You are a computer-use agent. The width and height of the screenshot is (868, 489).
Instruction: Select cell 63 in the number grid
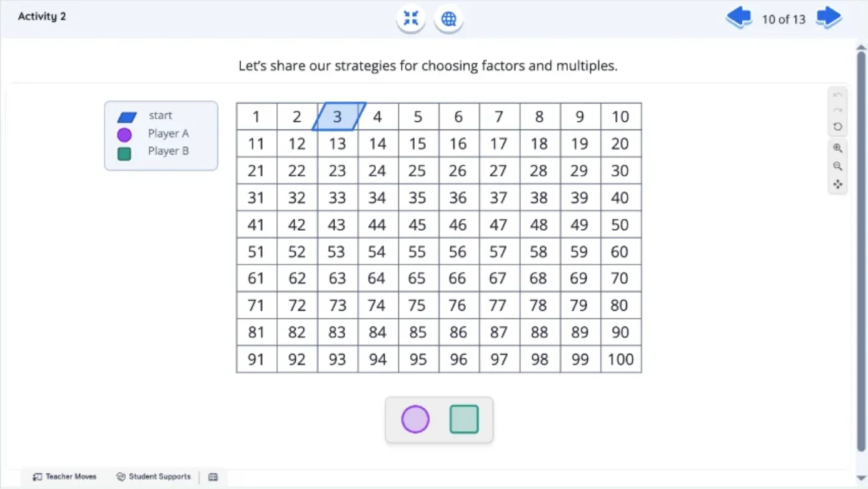point(338,278)
